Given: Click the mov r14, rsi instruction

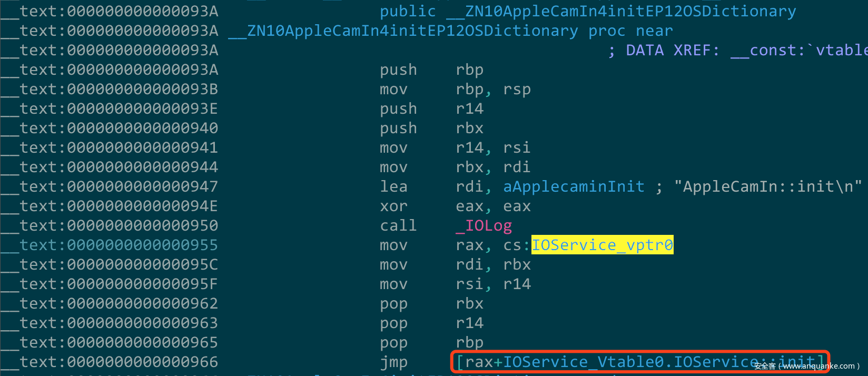Looking at the screenshot, I should 455,147.
